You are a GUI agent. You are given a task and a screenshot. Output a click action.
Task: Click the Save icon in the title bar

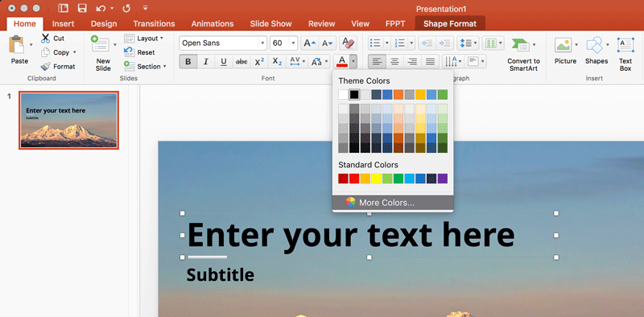coord(82,8)
